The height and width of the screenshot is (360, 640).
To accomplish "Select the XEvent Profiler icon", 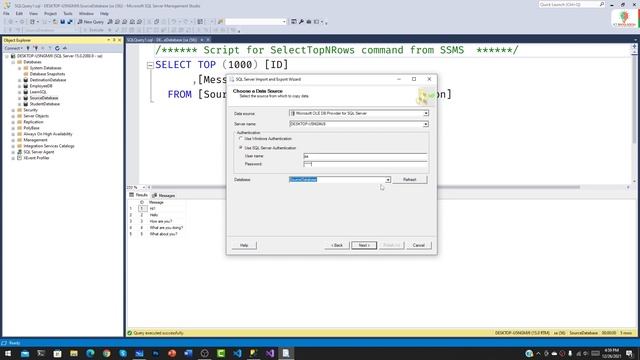I will [x=19, y=158].
